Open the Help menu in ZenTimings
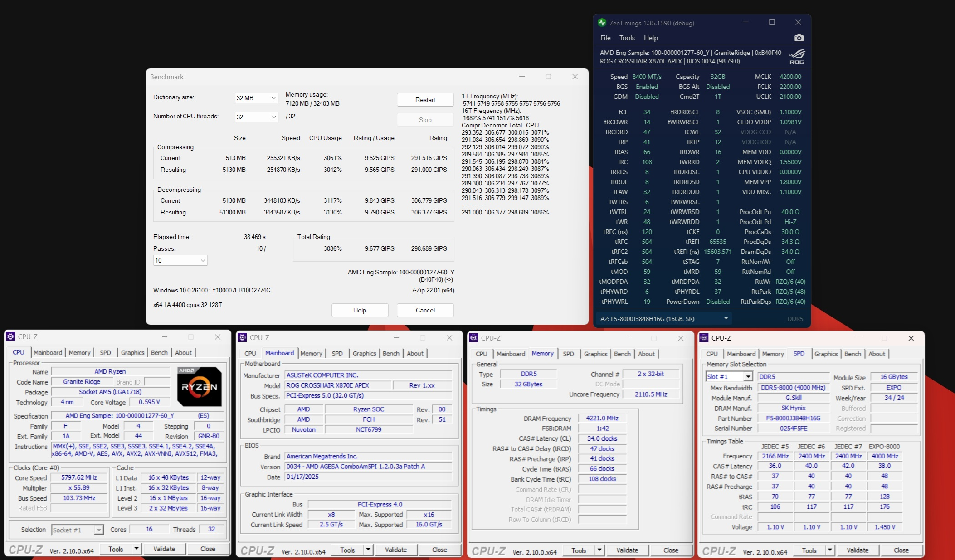The height and width of the screenshot is (560, 955). [x=651, y=38]
